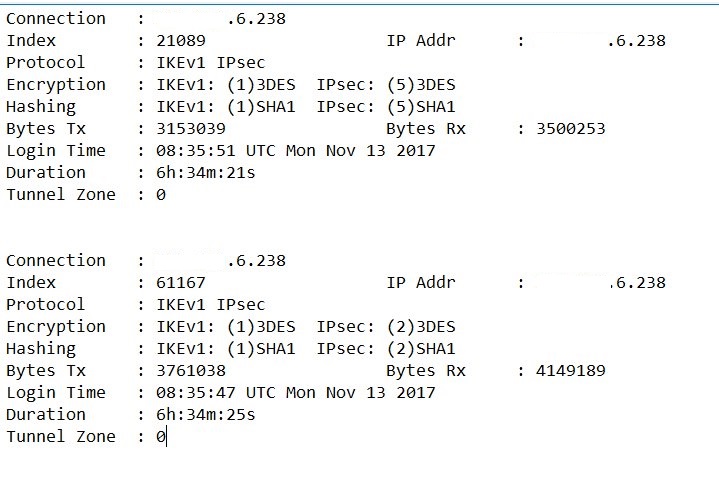Click the Bytes Rx value 4149189
719x481 pixels.
pyautogui.click(x=570, y=370)
